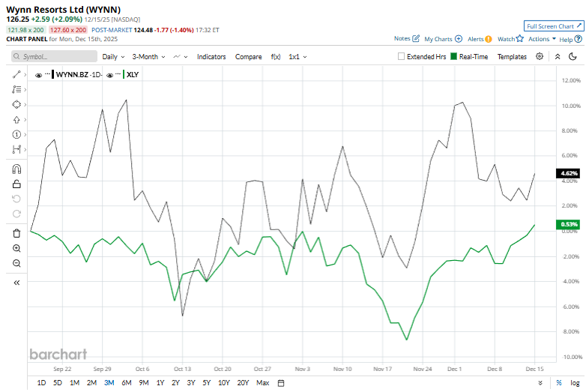Toggle Extended Hrs checkbox
Image resolution: width=586 pixels, height=392 pixels.
click(x=401, y=56)
